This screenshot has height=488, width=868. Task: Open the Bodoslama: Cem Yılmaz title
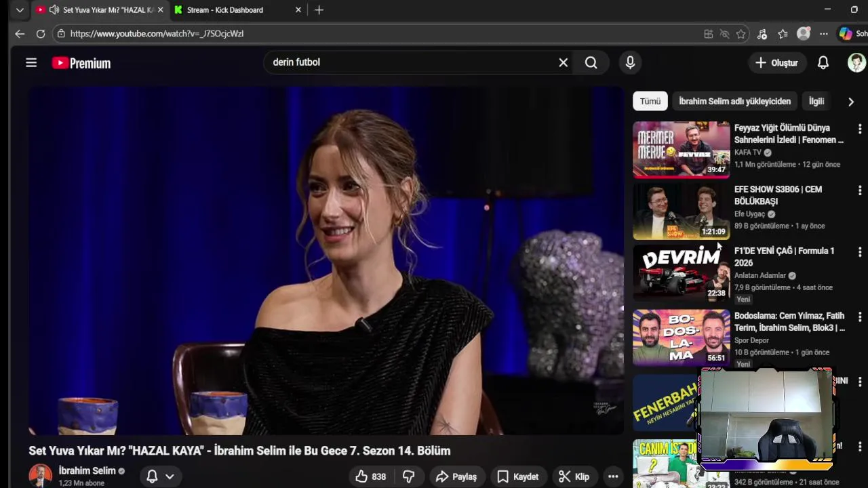click(789, 322)
